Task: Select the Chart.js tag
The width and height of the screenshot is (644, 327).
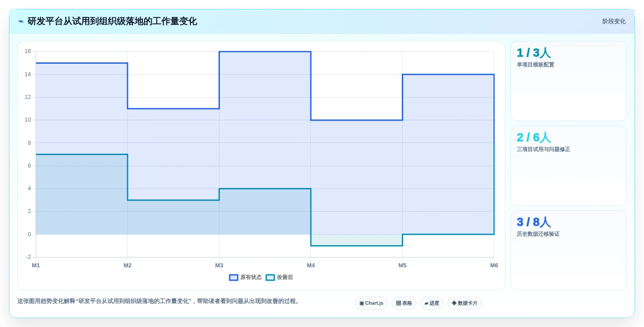Action: point(372,303)
